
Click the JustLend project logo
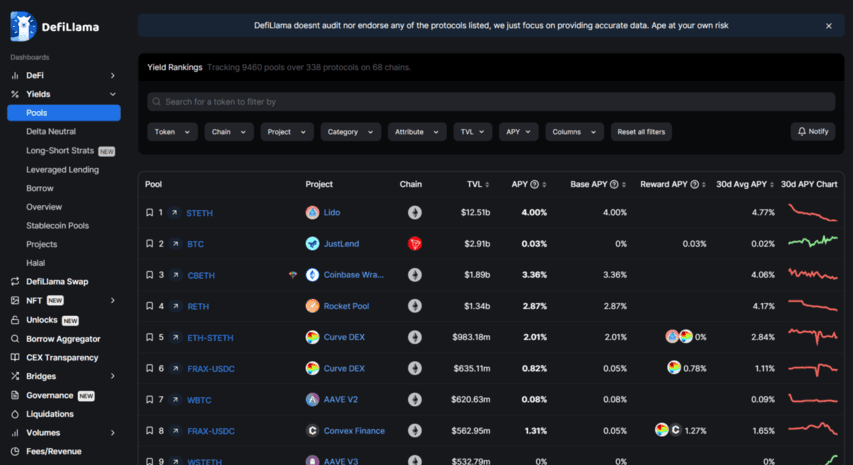point(312,244)
